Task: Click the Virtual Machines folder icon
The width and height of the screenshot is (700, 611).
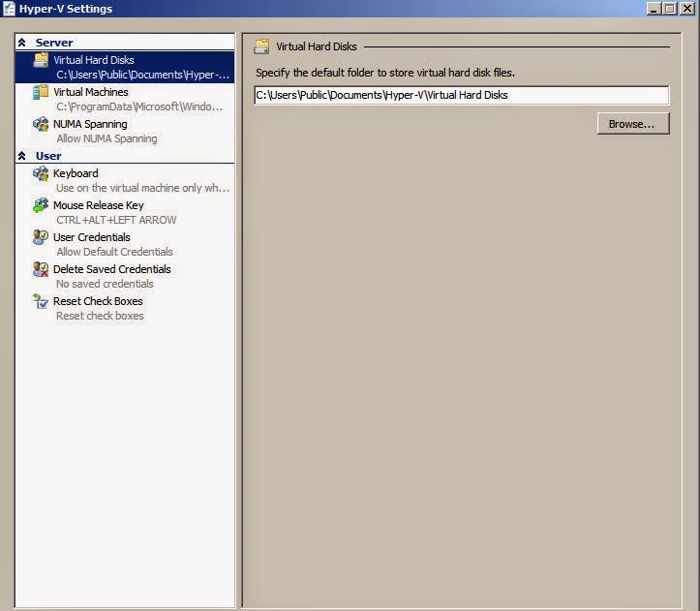Action: pyautogui.click(x=41, y=92)
